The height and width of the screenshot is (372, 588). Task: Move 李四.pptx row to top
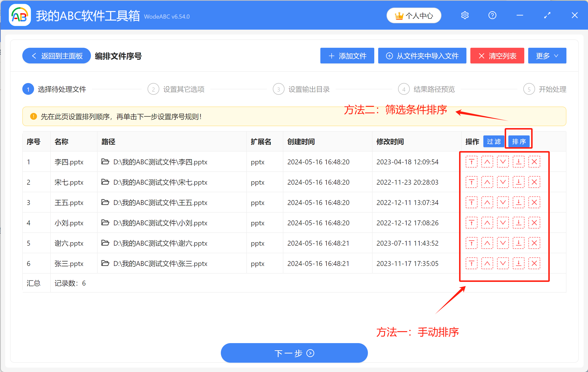[471, 162]
